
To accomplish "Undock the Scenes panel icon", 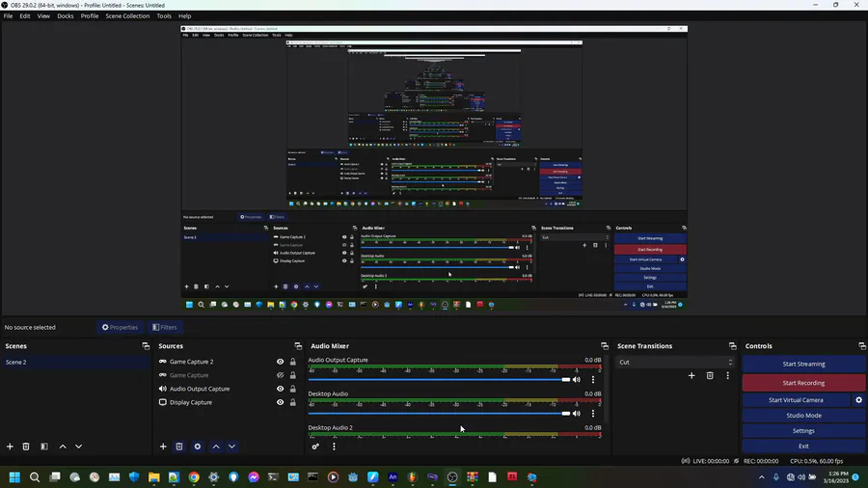I will (x=146, y=346).
